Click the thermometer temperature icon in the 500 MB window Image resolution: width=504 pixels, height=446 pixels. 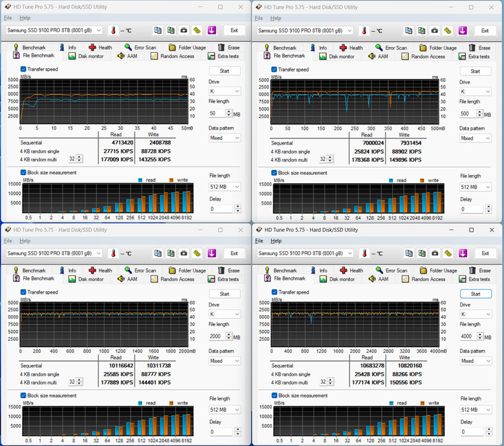tap(364, 30)
